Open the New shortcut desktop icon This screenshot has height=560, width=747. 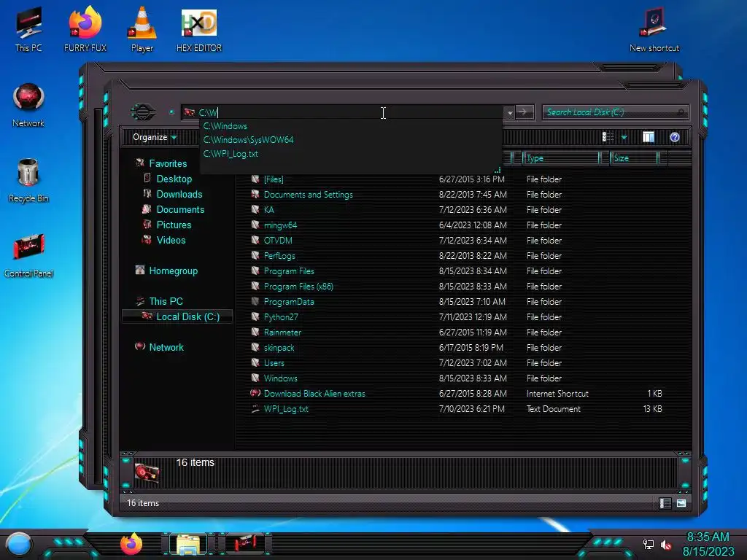tap(654, 29)
